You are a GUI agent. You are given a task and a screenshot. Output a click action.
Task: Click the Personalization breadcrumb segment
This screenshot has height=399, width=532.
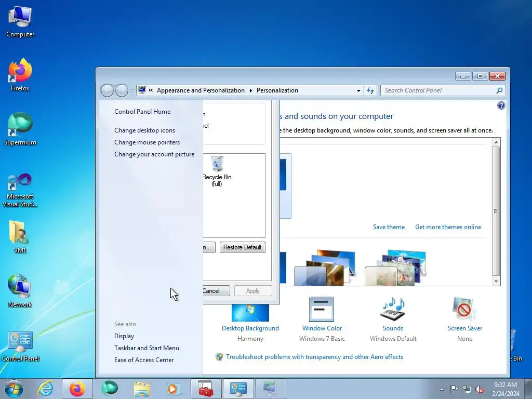(x=277, y=90)
